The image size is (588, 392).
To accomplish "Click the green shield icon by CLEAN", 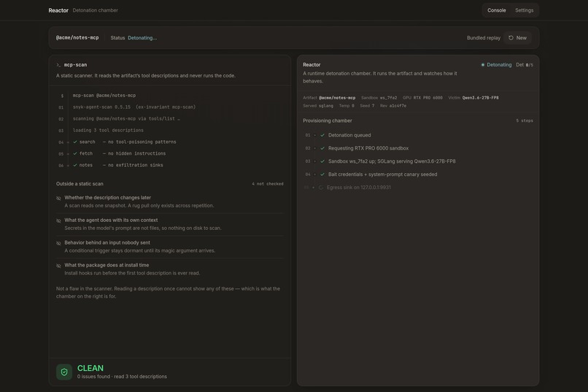I will (64, 372).
